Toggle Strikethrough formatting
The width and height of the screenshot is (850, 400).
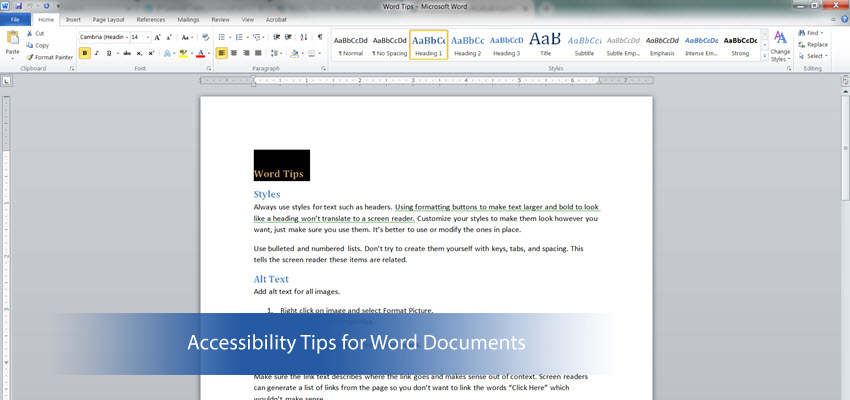pyautogui.click(x=127, y=53)
